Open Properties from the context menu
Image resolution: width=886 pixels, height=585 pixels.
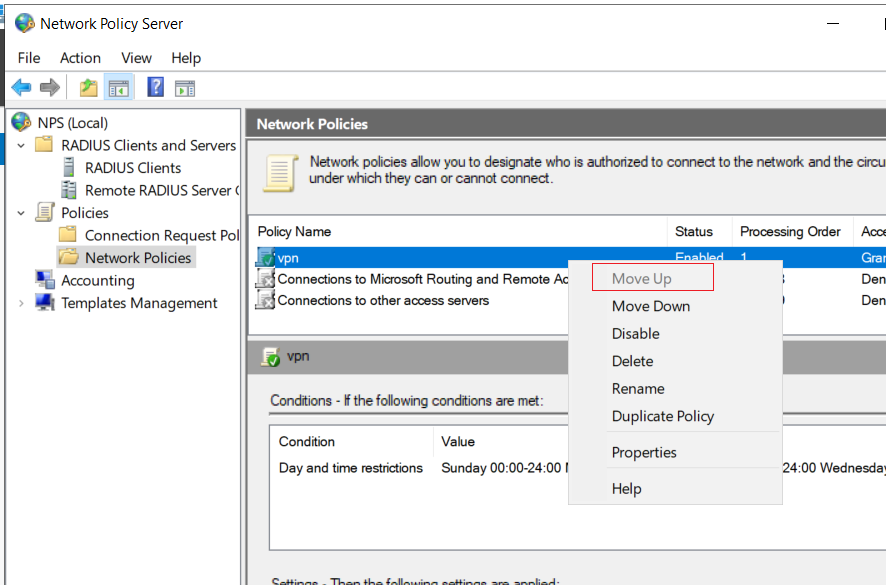tap(644, 453)
